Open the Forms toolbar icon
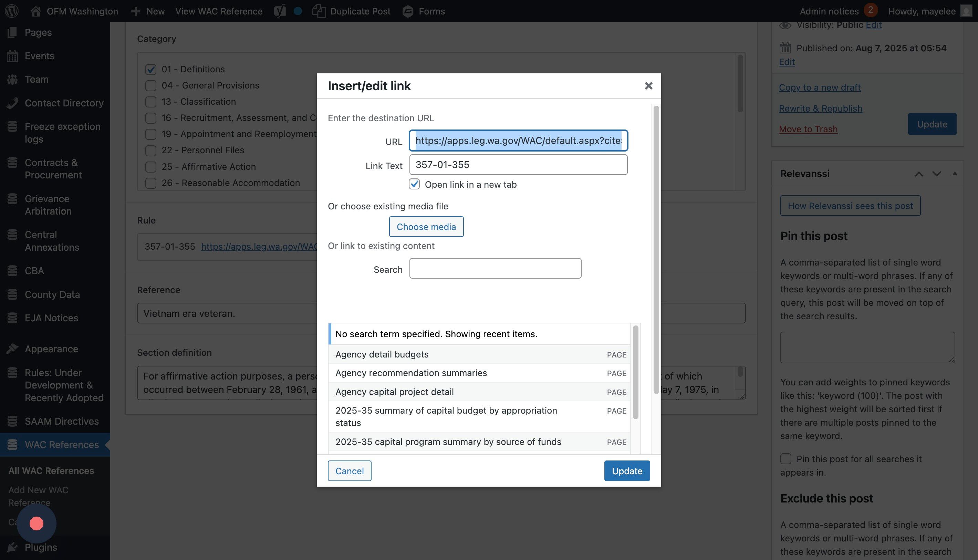 (408, 11)
